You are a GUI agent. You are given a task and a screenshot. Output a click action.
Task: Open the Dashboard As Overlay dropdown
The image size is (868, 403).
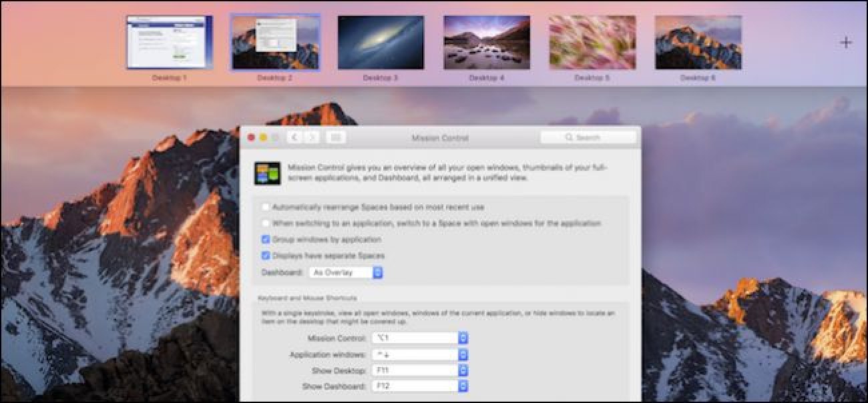click(x=346, y=272)
